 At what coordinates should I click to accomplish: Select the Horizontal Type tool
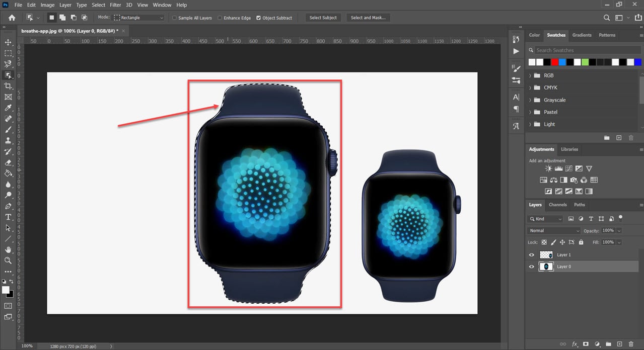click(x=8, y=217)
